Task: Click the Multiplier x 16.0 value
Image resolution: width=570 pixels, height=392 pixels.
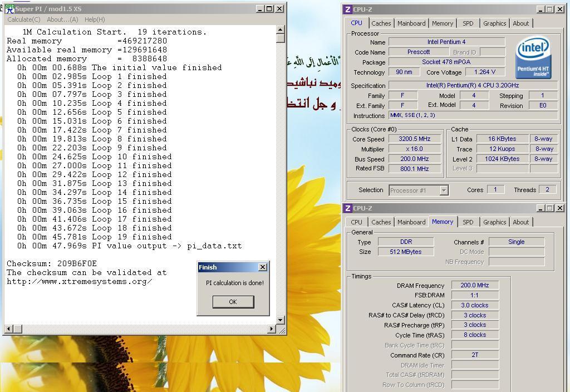Action: click(415, 149)
